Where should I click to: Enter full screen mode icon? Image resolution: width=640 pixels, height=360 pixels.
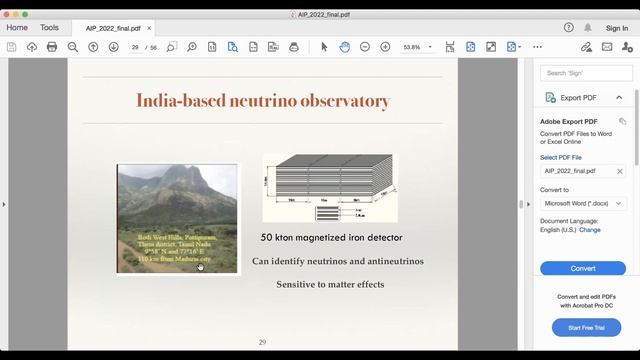coord(491,47)
